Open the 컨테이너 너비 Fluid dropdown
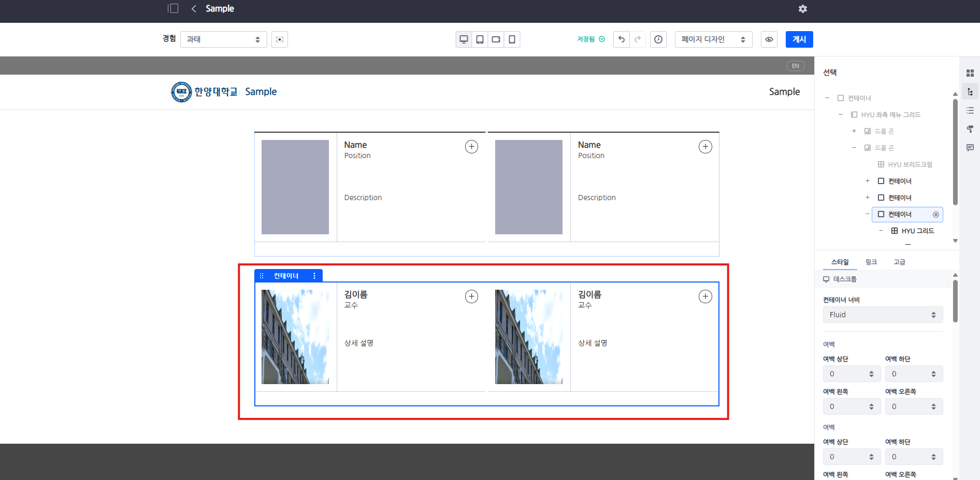The width and height of the screenshot is (980, 480). pyautogui.click(x=883, y=315)
